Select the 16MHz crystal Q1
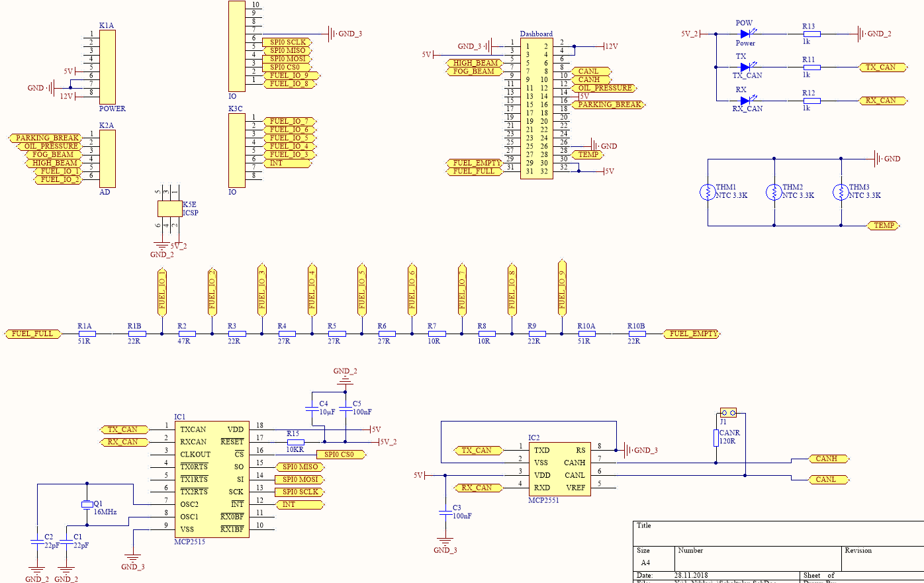The width and height of the screenshot is (924, 583). pos(87,504)
